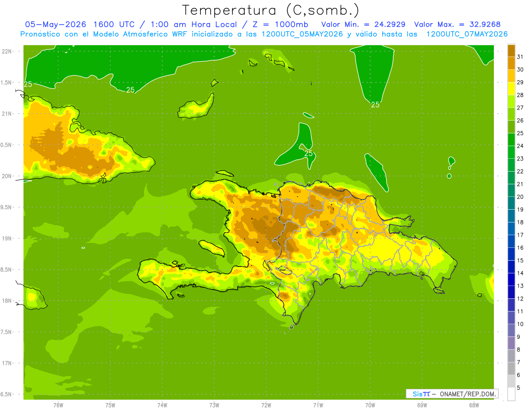Click the Sis ONAMET/REP.DOM. logo box
The height and width of the screenshot is (411, 532).
pyautogui.click(x=452, y=394)
